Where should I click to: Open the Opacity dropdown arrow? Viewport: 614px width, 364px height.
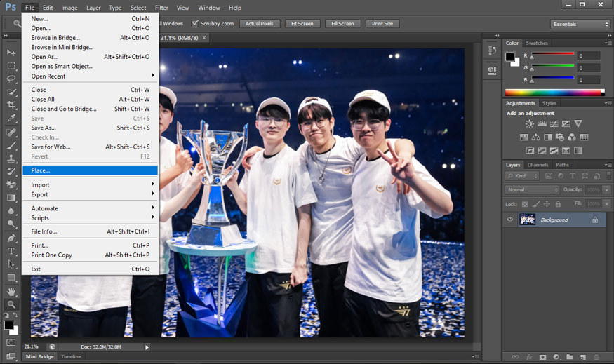[x=607, y=190]
